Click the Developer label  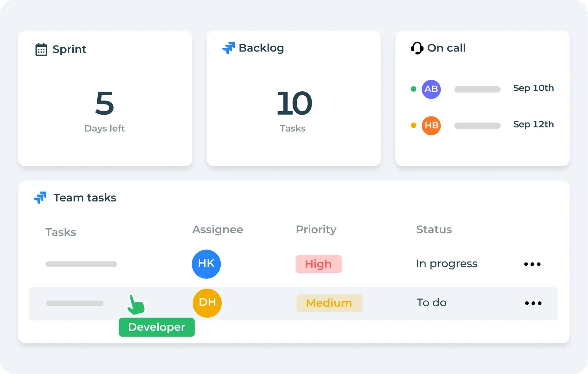(157, 327)
